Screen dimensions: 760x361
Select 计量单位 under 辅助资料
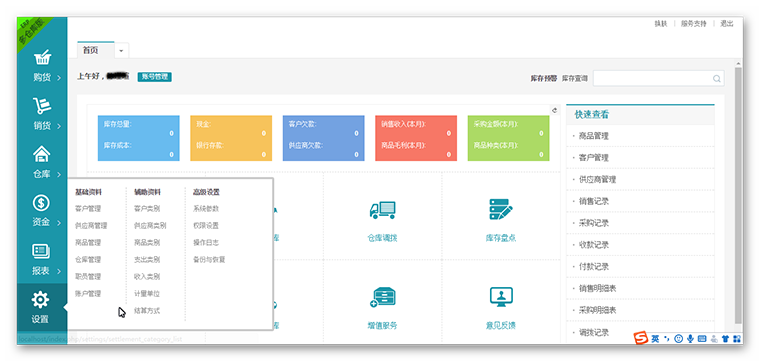tap(147, 294)
